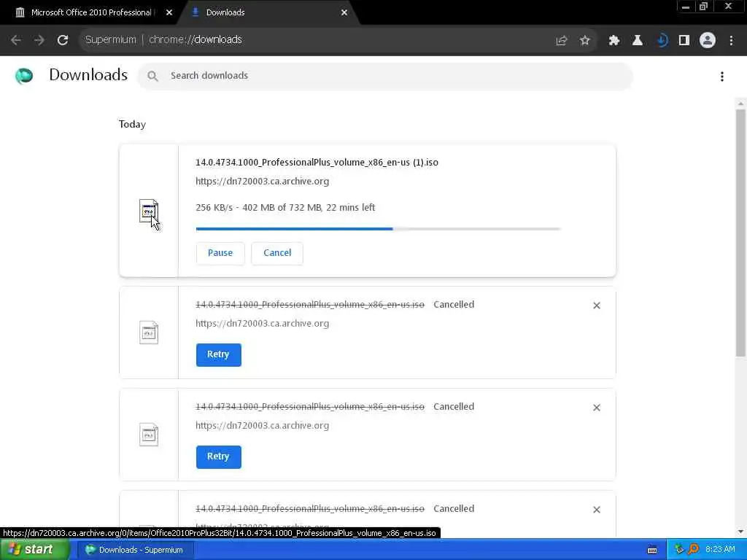Click the magnifier tray icon
This screenshot has width=747, height=560.
[x=694, y=550]
